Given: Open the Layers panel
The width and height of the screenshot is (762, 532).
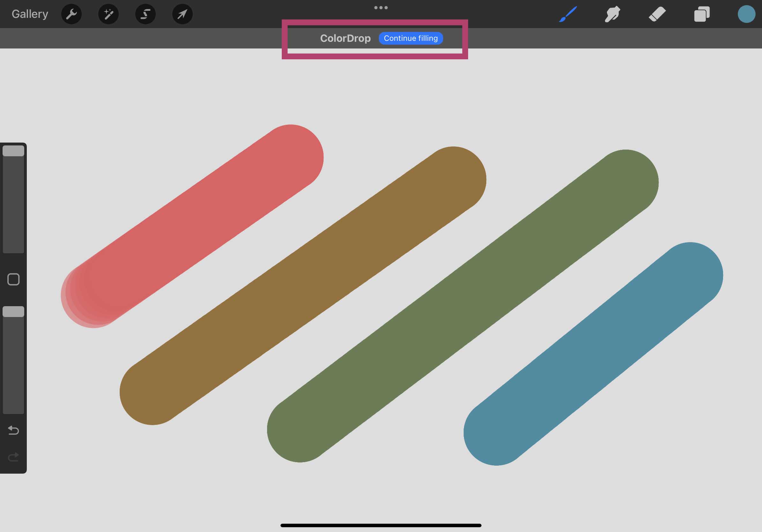Looking at the screenshot, I should click(x=702, y=14).
